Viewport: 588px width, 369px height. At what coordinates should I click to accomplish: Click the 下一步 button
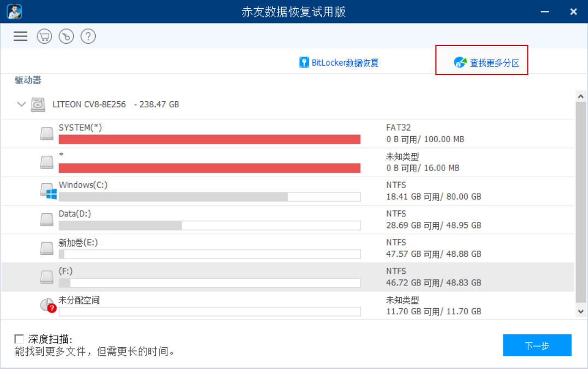tap(537, 345)
